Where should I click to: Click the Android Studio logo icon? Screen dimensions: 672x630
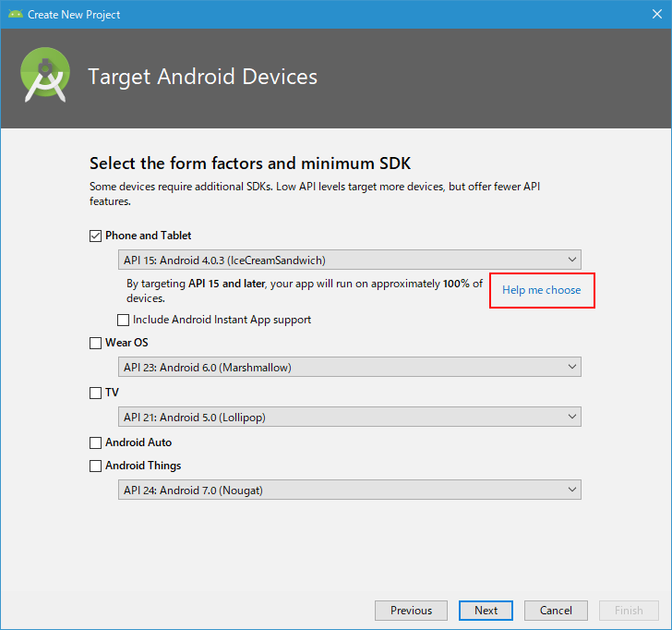[x=45, y=75]
